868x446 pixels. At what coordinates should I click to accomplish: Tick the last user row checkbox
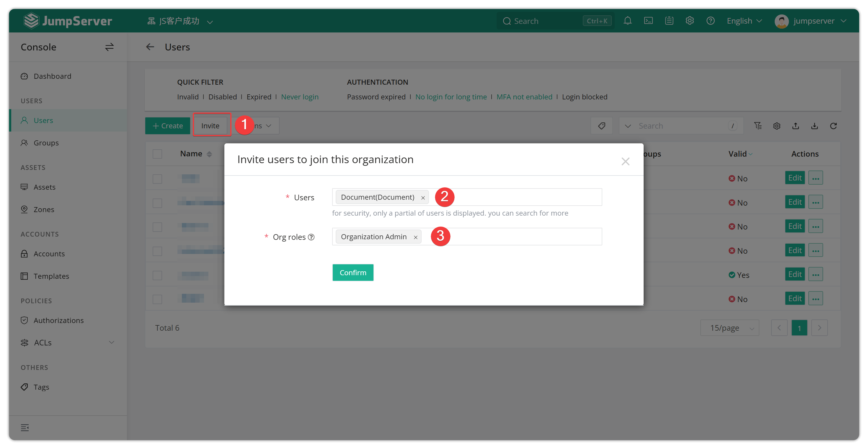click(157, 299)
